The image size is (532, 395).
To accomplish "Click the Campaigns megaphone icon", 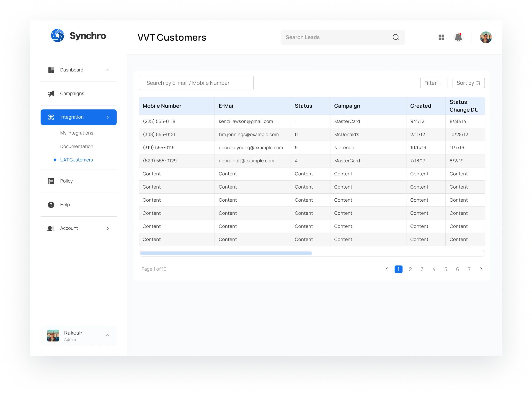I will pos(51,93).
